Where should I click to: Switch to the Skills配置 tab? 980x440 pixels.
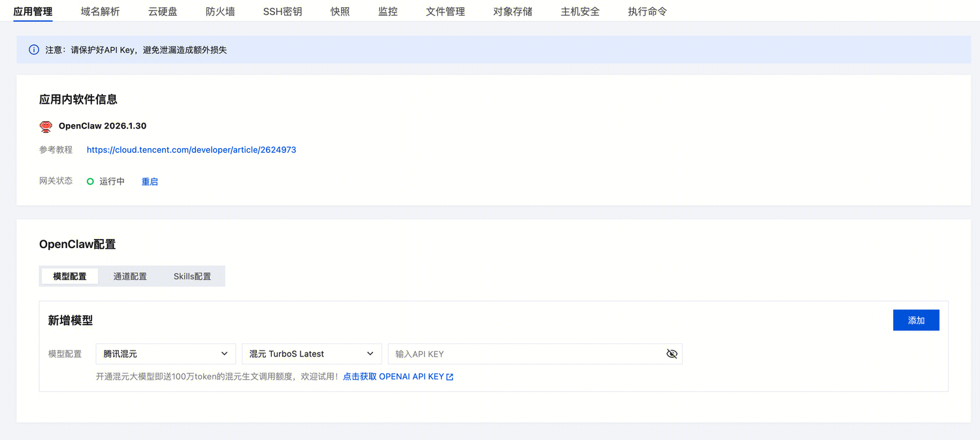192,276
